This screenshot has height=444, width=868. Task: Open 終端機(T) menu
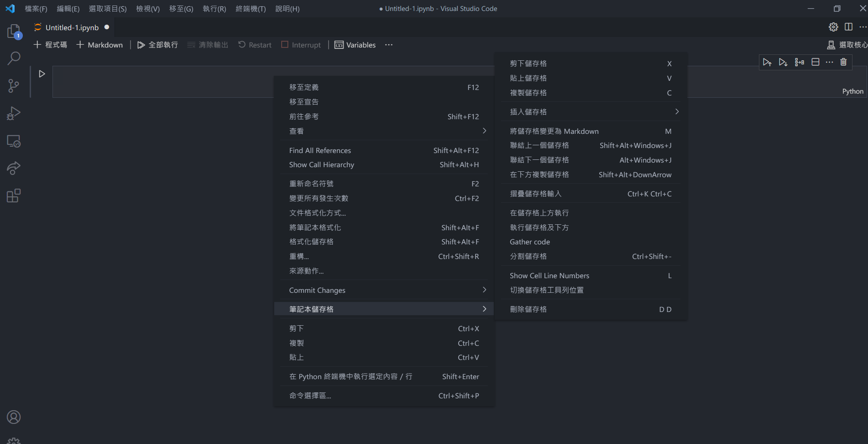(251, 9)
